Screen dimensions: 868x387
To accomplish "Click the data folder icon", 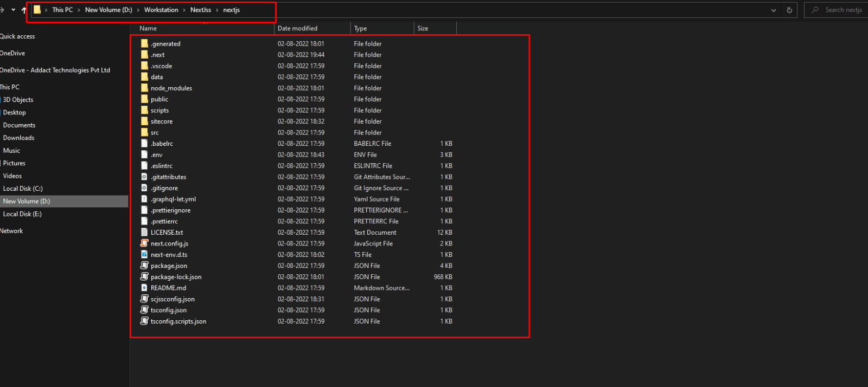I will click(144, 77).
